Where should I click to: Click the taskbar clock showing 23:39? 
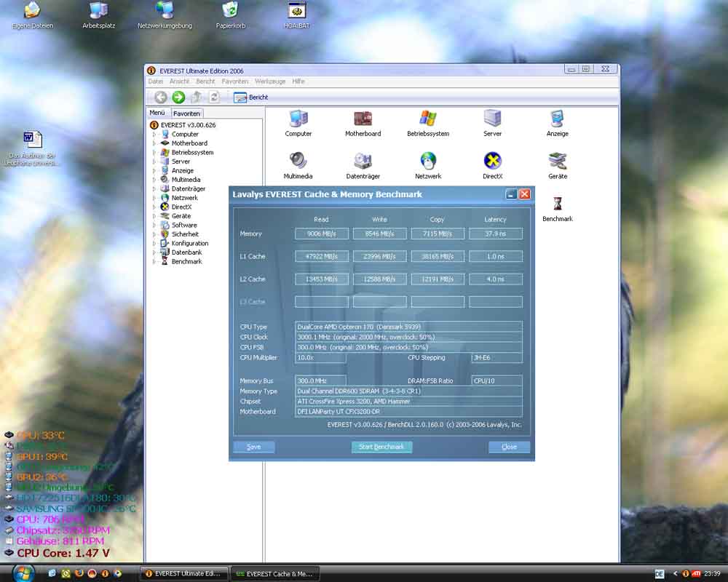coord(712,574)
